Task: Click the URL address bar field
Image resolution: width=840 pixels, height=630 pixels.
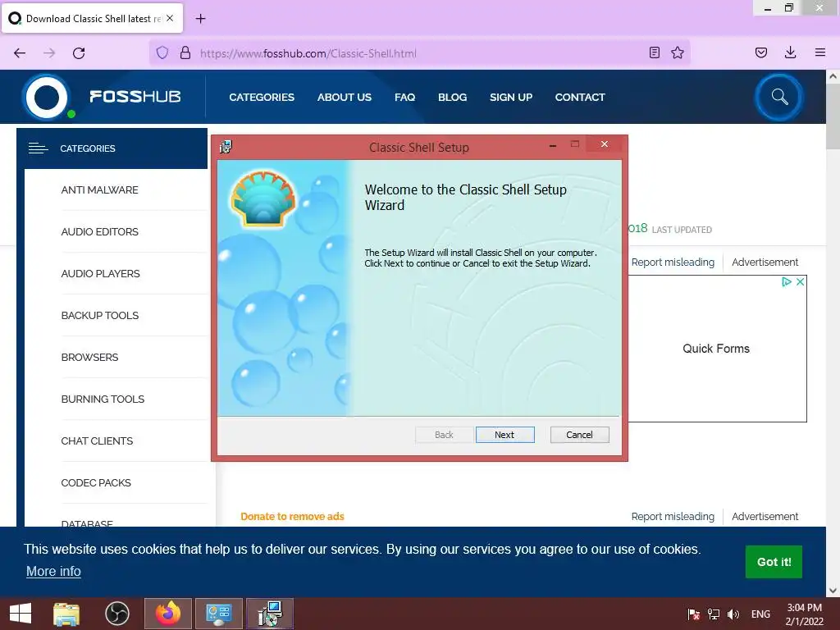Action: 419,53
